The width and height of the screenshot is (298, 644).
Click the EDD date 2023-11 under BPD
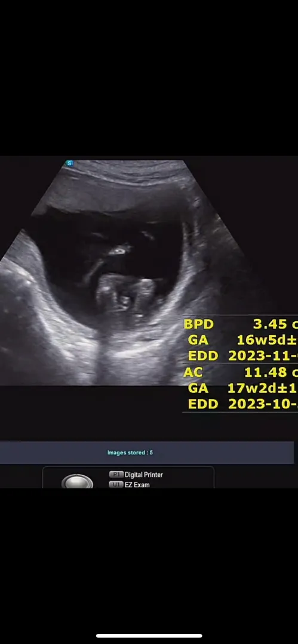[x=263, y=355]
